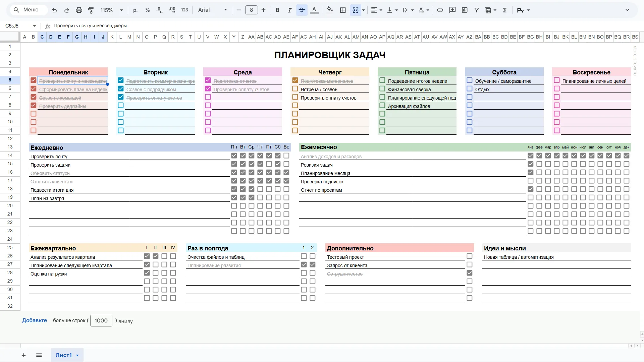The height and width of the screenshot is (362, 644).
Task: Uncheck 'Проверить почту и мессенджеры' Monday checkbox
Action: point(33,80)
